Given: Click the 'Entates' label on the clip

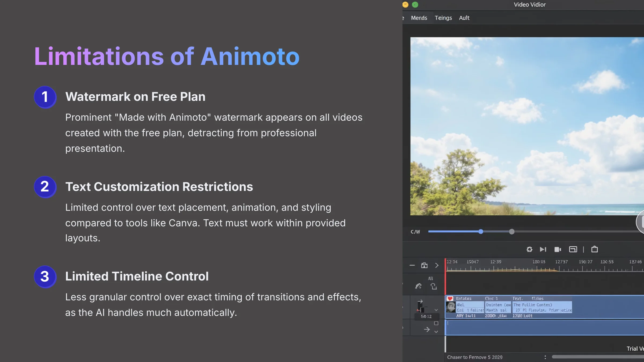Looking at the screenshot, I should coord(463,298).
